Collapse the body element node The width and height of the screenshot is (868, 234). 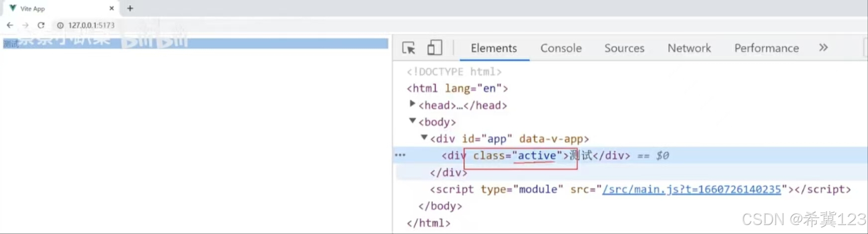coord(412,120)
